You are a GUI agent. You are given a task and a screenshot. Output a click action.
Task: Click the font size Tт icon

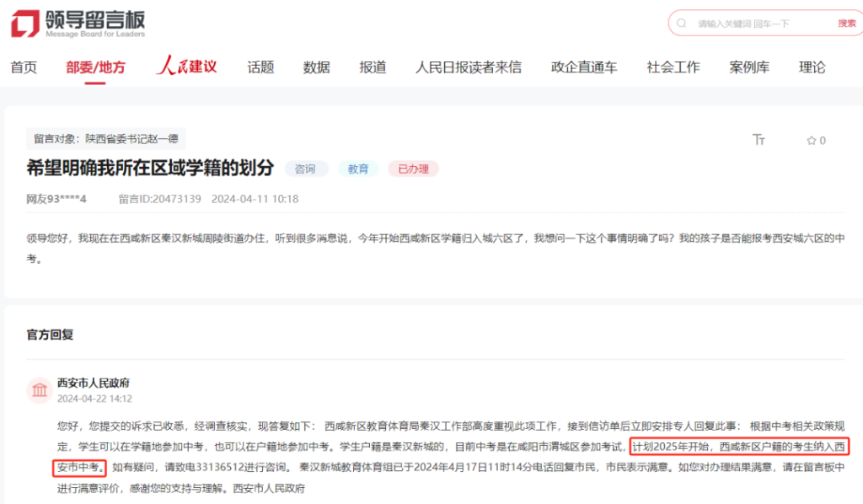tap(758, 140)
